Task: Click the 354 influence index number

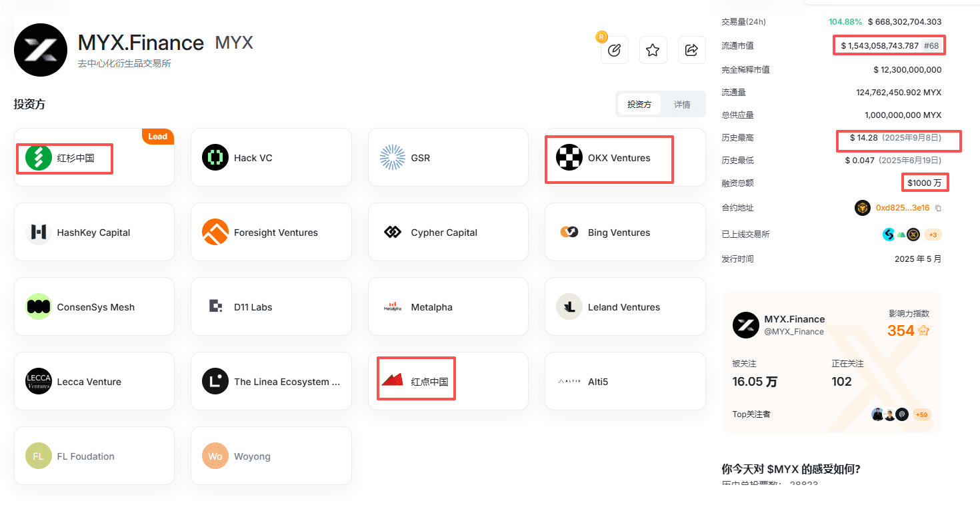Action: [x=901, y=330]
